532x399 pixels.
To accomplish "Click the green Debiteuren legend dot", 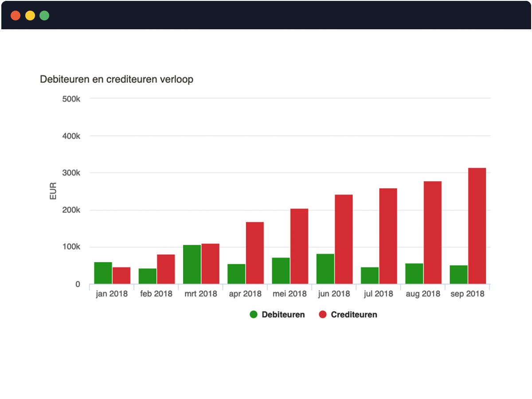I will 254,315.
